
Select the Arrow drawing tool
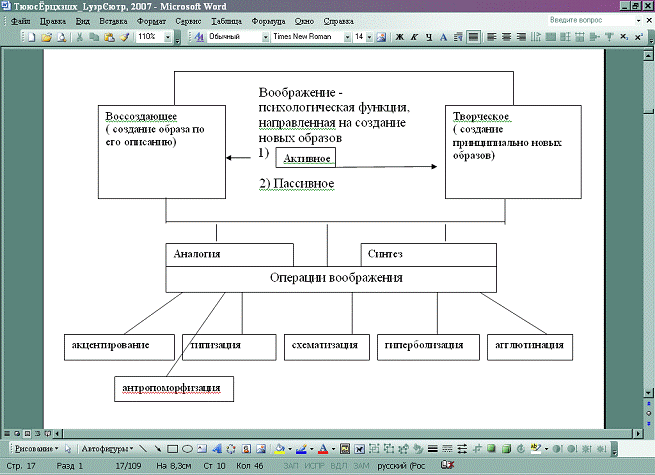157,448
